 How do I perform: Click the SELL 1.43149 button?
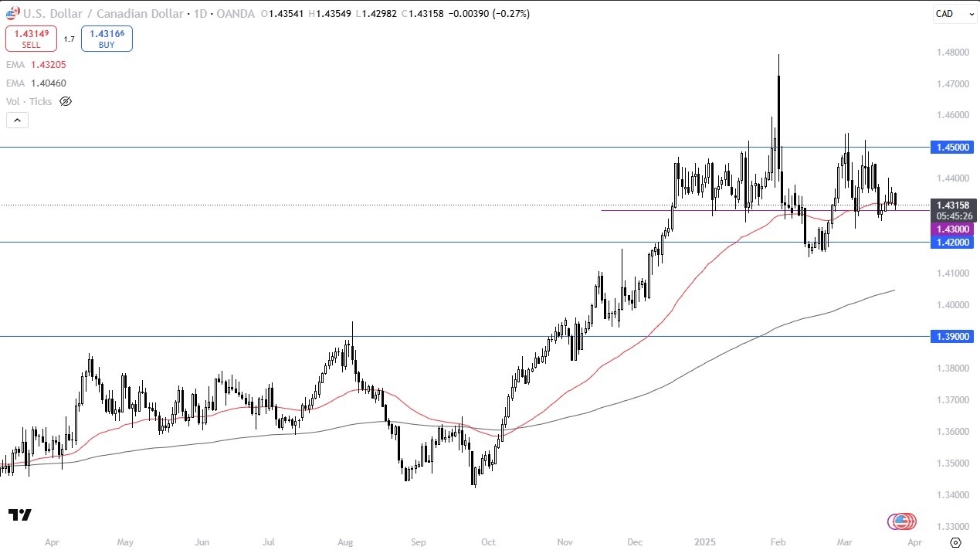[31, 39]
